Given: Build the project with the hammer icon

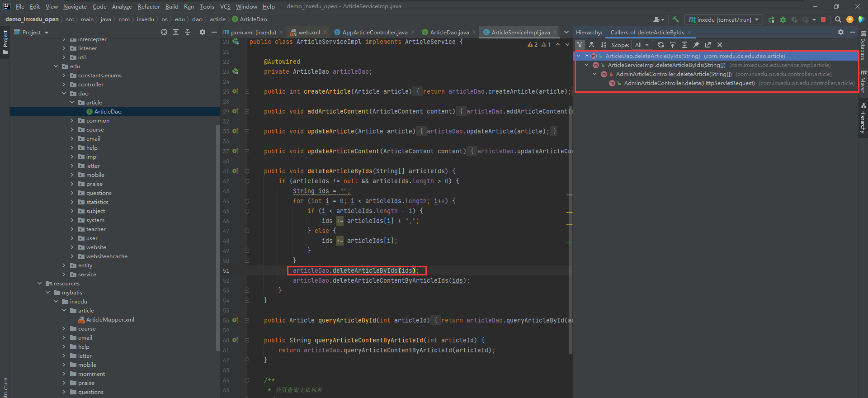Looking at the screenshot, I should [675, 19].
